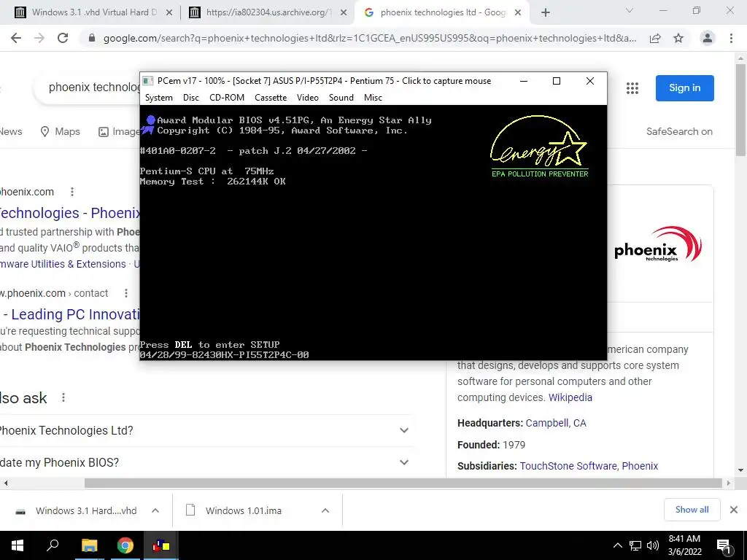Open Windows taskbar search
The height and width of the screenshot is (560, 747).
pyautogui.click(x=53, y=545)
